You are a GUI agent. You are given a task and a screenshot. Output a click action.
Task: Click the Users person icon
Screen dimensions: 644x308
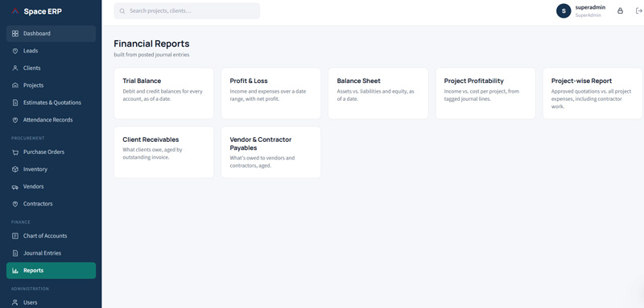pos(15,302)
